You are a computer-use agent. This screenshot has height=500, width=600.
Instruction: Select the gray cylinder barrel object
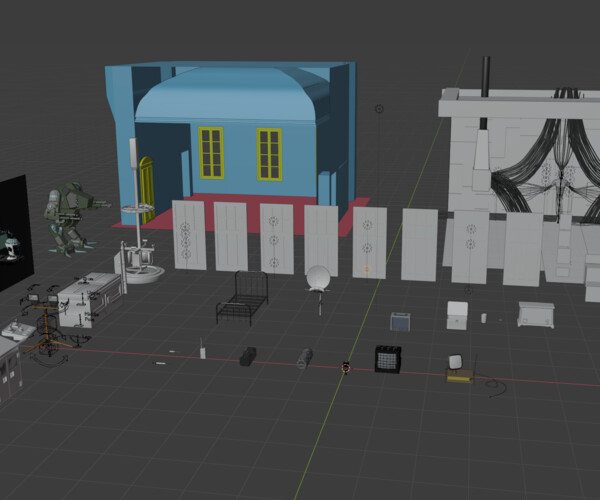(x=305, y=358)
